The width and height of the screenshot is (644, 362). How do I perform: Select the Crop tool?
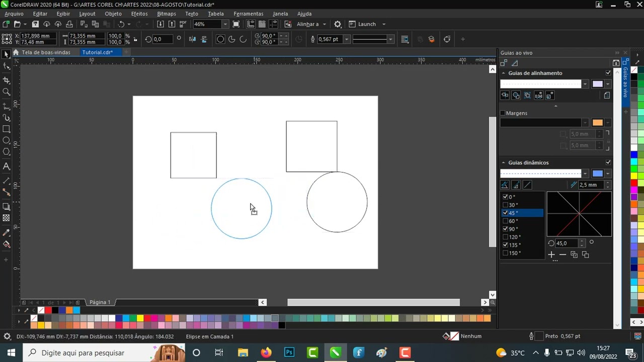tap(7, 80)
